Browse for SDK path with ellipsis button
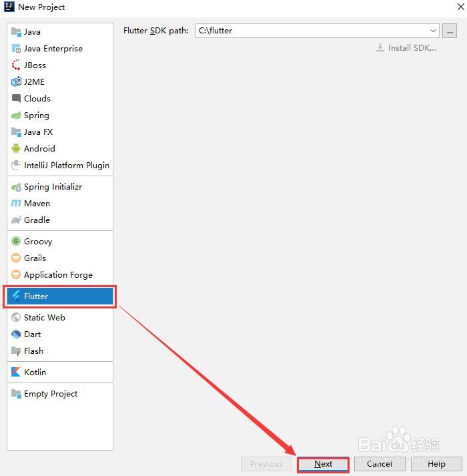The image size is (467, 476). pyautogui.click(x=450, y=31)
